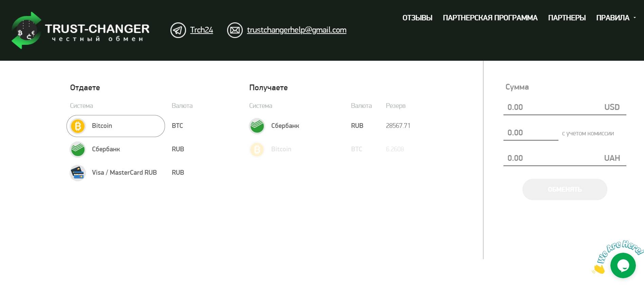Viewport: 644px width, 286px height.
Task: Expand the ПРАВИЛА dropdown arrow
Action: coord(634,18)
